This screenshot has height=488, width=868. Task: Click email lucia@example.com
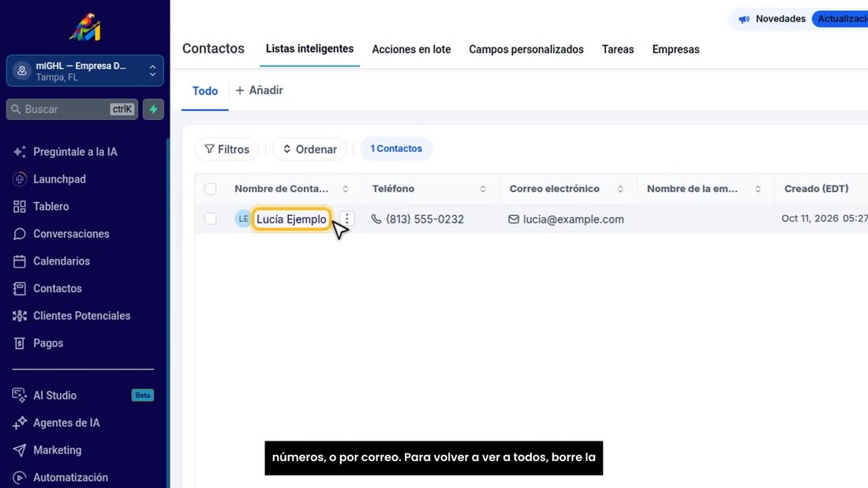point(574,220)
